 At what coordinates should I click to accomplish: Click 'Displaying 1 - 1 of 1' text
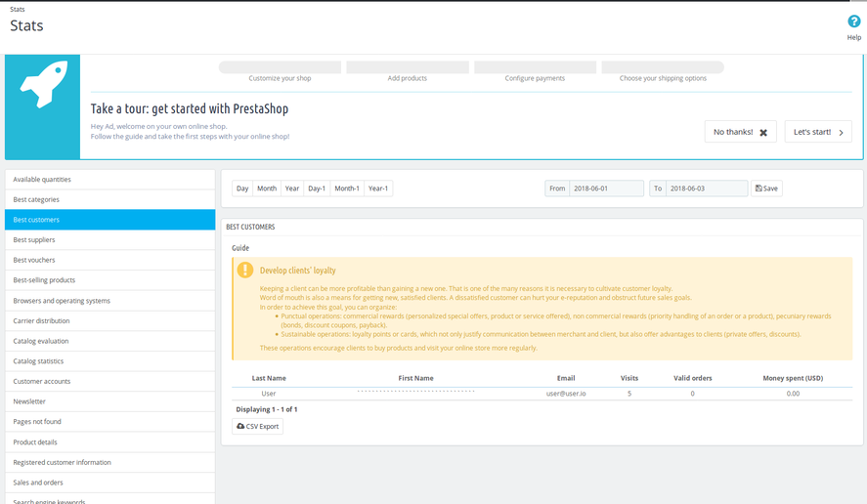pyautogui.click(x=267, y=409)
